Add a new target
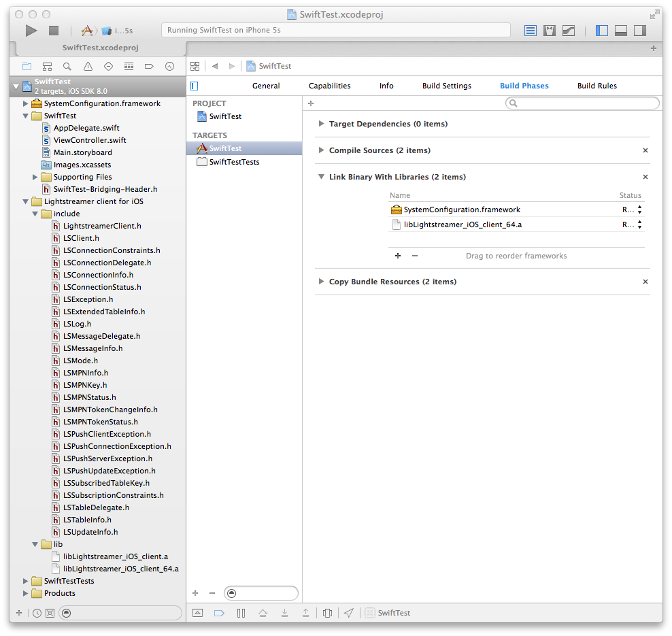Screen dimensions: 672x636 pos(195,593)
